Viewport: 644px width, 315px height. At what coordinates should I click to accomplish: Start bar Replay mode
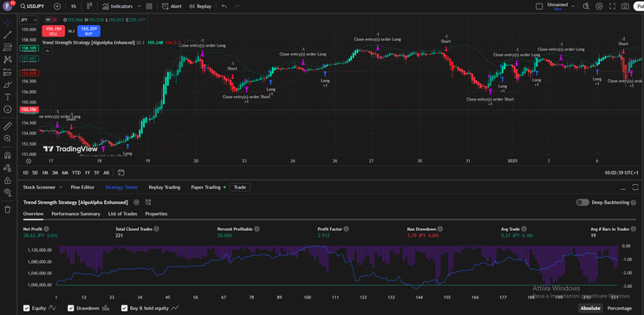coord(200,6)
